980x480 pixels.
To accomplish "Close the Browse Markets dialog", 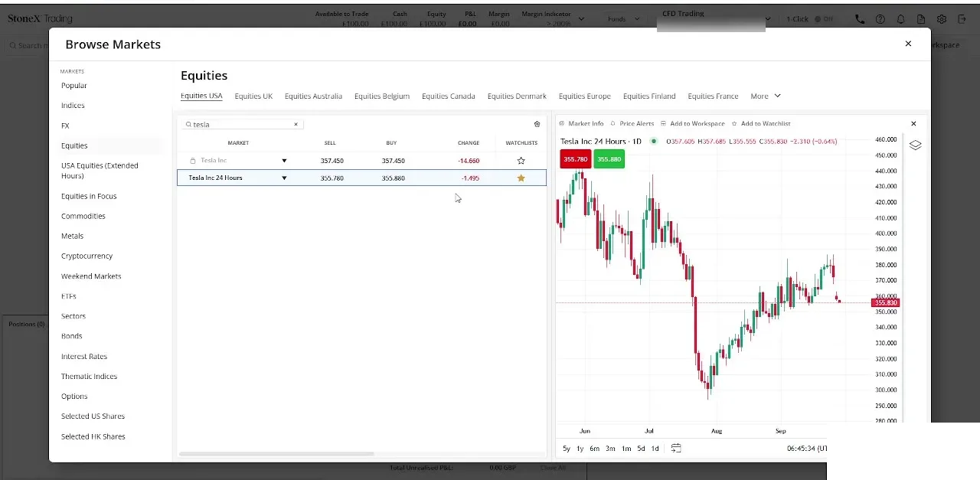I will [908, 44].
